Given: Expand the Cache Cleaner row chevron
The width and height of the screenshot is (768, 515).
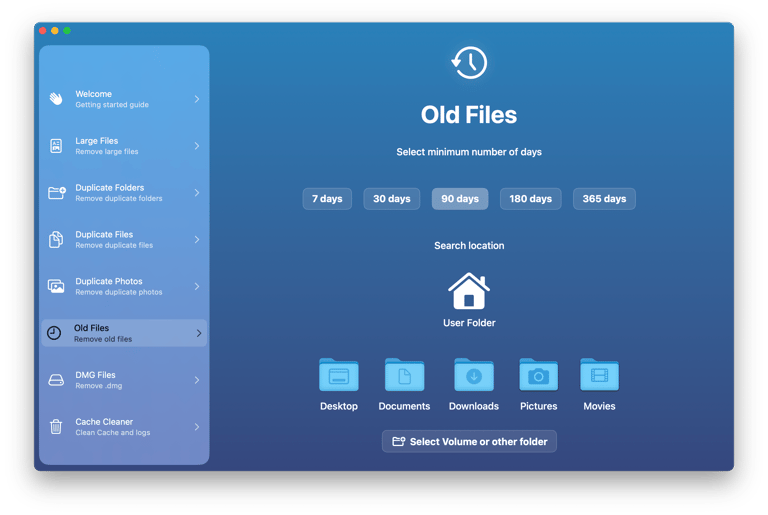Looking at the screenshot, I should pos(197,427).
